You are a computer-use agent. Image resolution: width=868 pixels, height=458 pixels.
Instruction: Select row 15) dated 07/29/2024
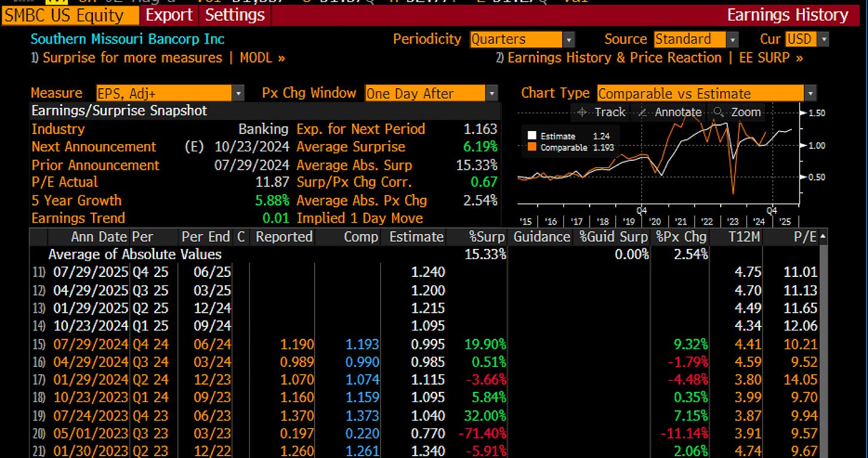tap(424, 344)
